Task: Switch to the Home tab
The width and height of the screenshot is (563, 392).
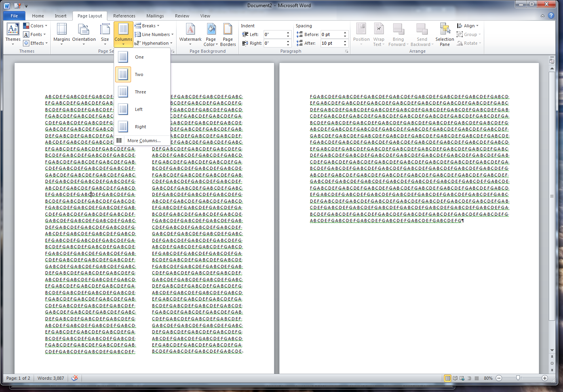Action: [x=38, y=16]
